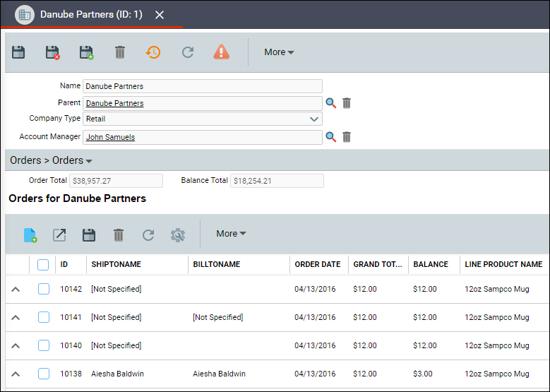550x392 pixels.
Task: Expand row chevron for order 10140
Action: (x=16, y=345)
